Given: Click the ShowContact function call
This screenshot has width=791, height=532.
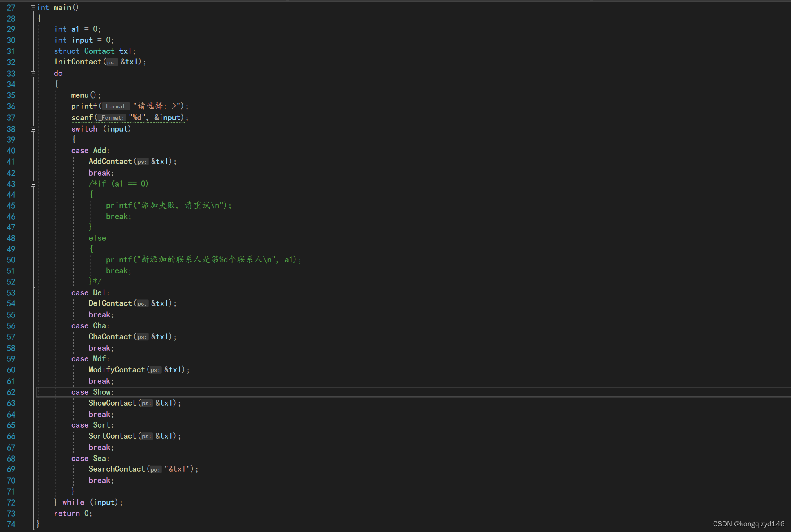Looking at the screenshot, I should point(135,403).
